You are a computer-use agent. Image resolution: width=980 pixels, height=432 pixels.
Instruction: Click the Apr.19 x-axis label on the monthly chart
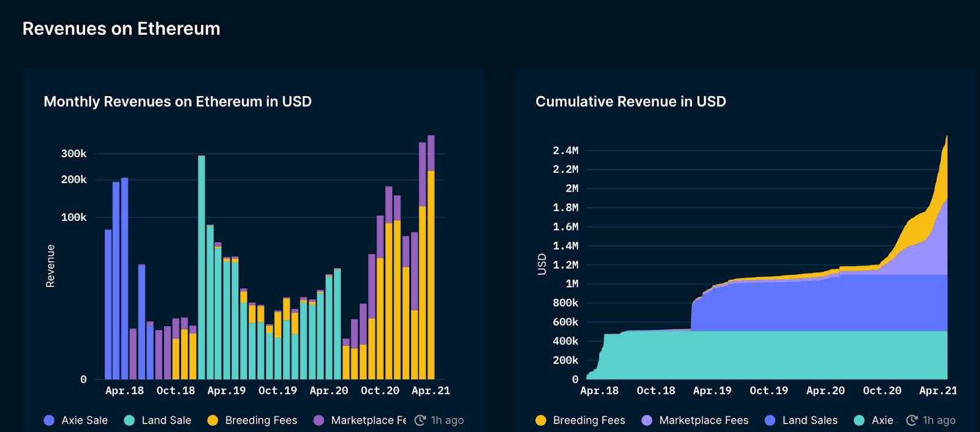227,390
